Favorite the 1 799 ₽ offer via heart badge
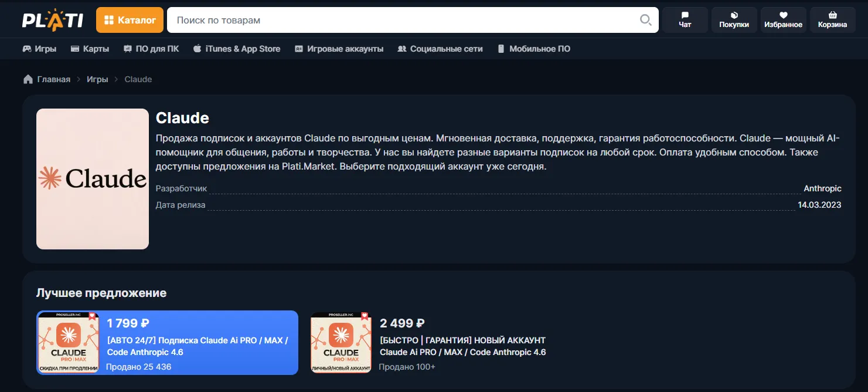This screenshot has height=392, width=868. pyautogui.click(x=92, y=315)
